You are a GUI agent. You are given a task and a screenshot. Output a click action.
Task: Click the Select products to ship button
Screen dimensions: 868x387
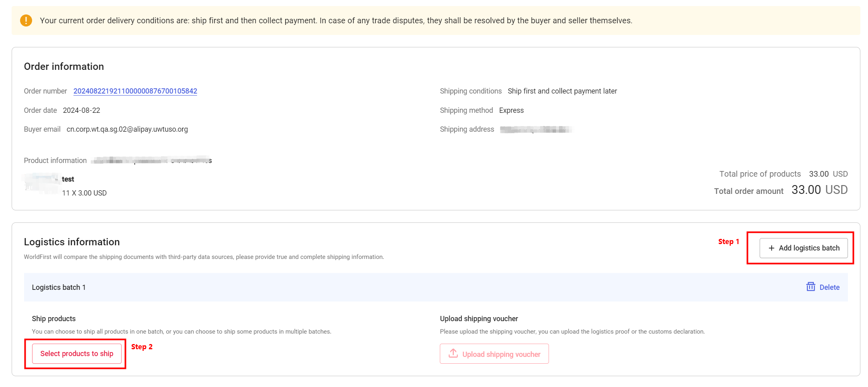76,354
